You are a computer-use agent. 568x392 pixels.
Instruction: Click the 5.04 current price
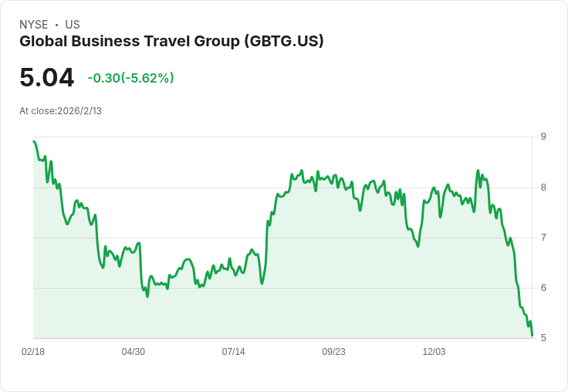coord(47,78)
